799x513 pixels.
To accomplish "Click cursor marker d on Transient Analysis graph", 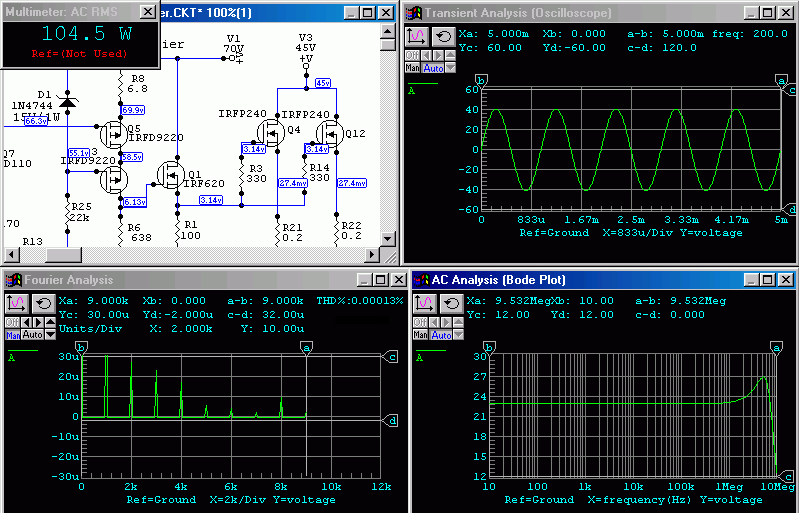I will pos(790,209).
